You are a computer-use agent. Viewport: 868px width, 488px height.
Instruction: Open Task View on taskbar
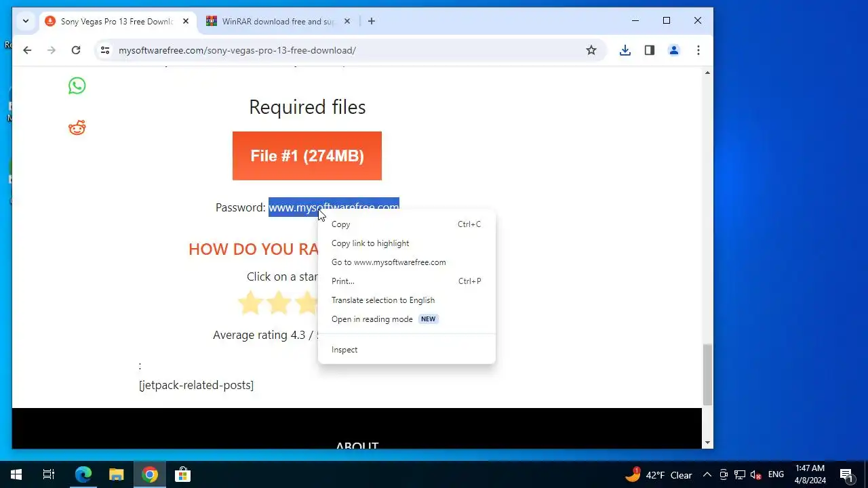coord(49,474)
